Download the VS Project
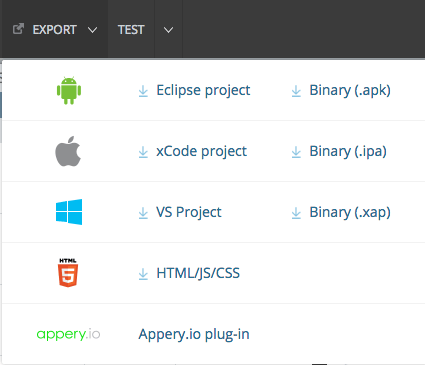Viewport: 425px width, 365px height. point(189,212)
